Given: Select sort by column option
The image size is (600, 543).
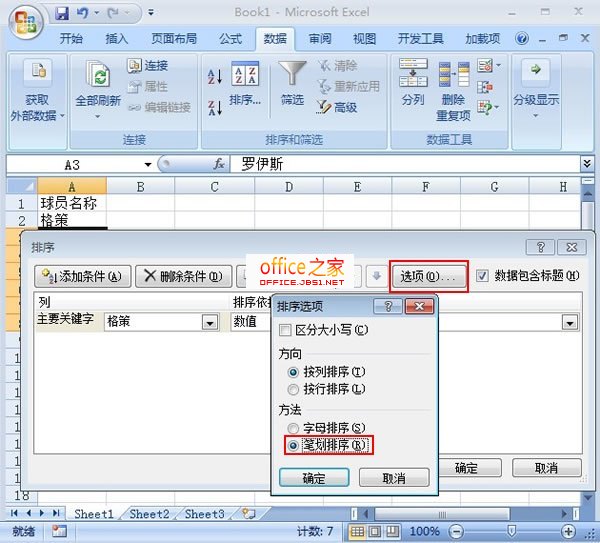Looking at the screenshot, I should point(293,372).
